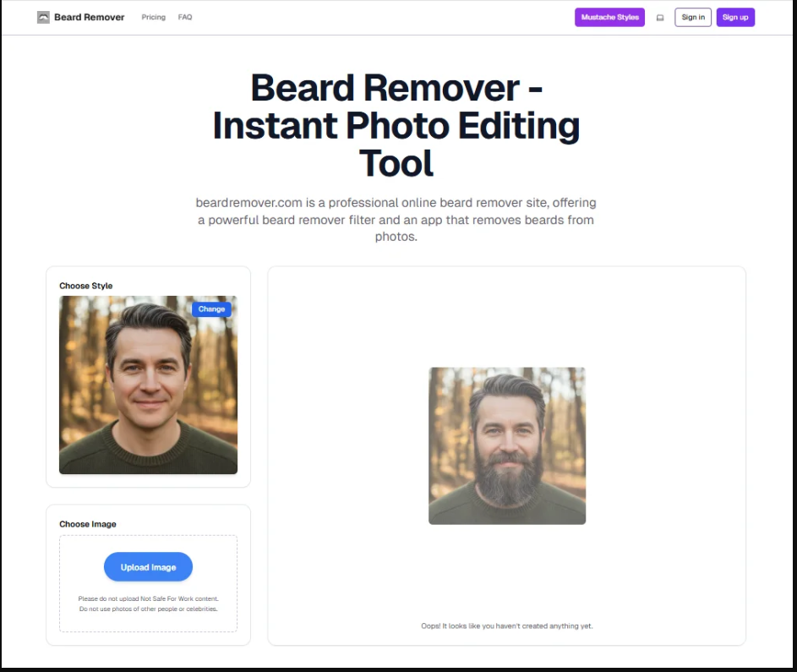The width and height of the screenshot is (797, 672).
Task: Click the Beard Remover brand name text
Action: coord(89,17)
